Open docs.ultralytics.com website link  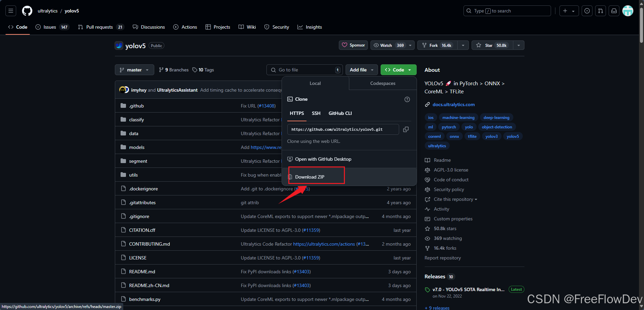[x=454, y=104]
